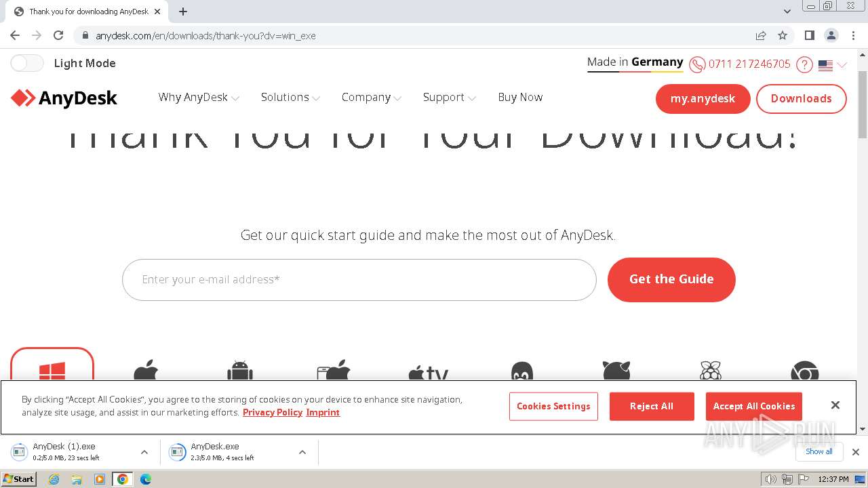Expand the Company menu
This screenshot has height=488, width=868.
[x=372, y=97]
